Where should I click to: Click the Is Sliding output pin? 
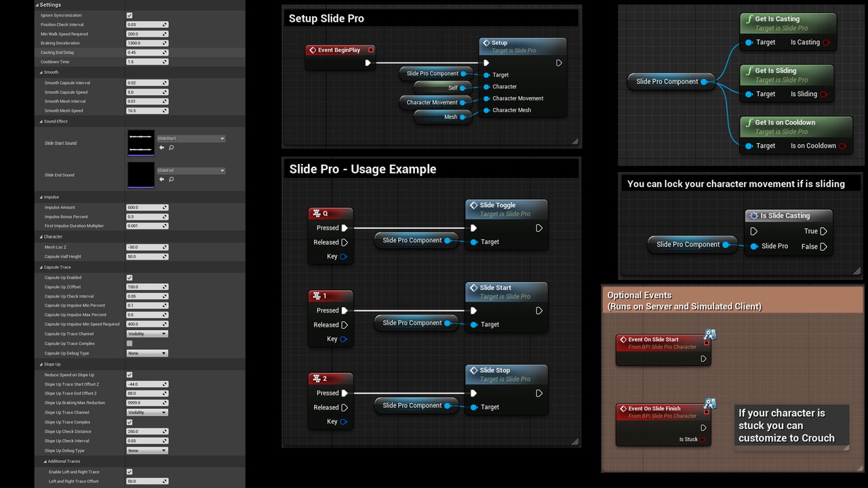[x=823, y=94]
